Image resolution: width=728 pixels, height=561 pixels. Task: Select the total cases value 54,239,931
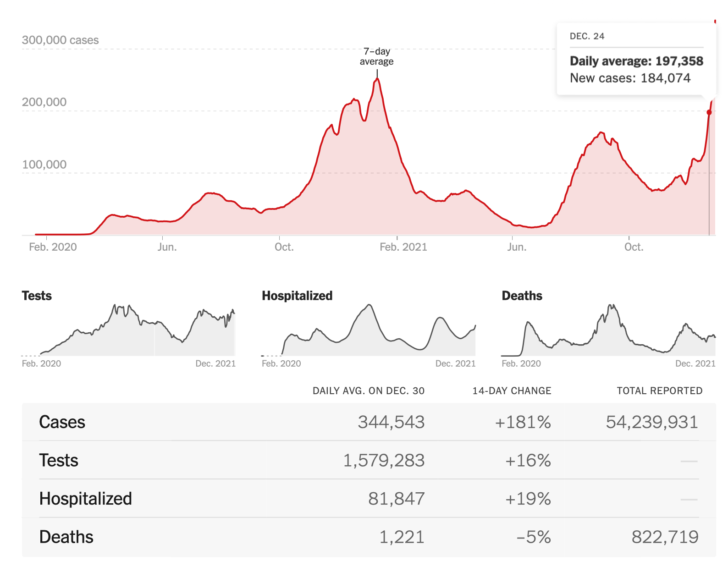tap(652, 422)
